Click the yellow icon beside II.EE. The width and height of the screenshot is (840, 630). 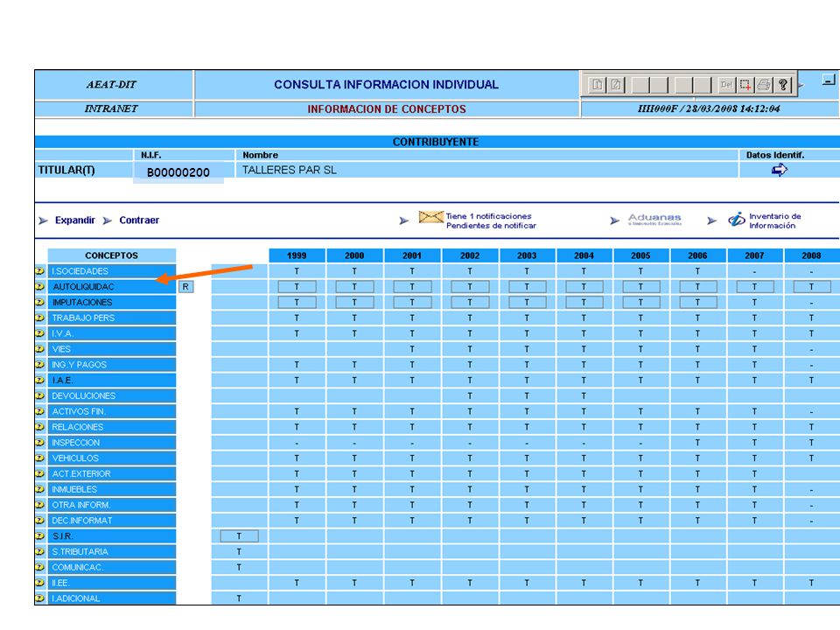pos(39,583)
